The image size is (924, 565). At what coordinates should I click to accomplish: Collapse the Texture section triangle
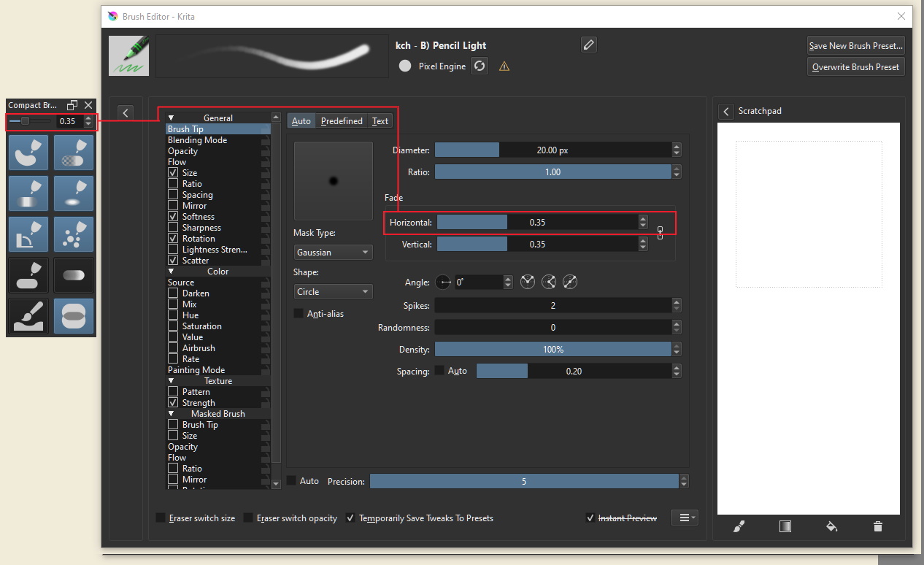(172, 381)
